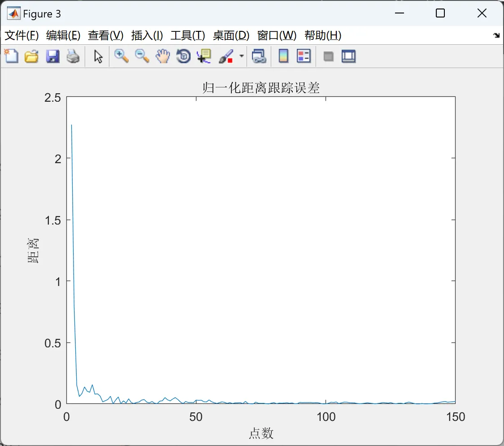Image resolution: width=504 pixels, height=446 pixels.
Task: Click the MATLAB logo in title bar
Action: click(14, 13)
